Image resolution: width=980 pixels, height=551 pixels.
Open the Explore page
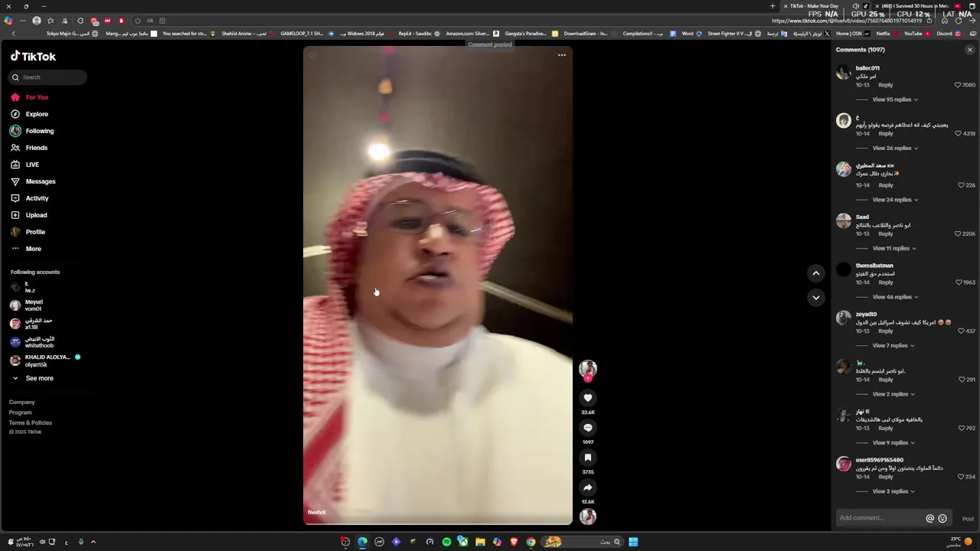29,114
